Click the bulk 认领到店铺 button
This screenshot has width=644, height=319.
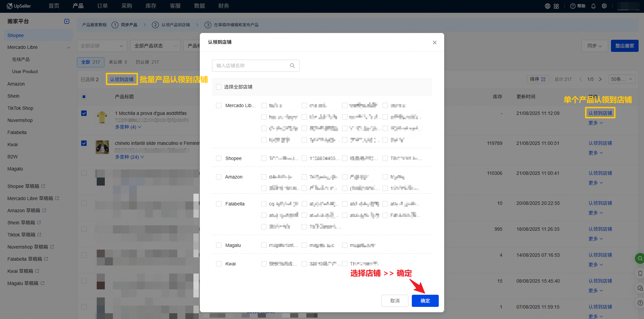point(122,79)
